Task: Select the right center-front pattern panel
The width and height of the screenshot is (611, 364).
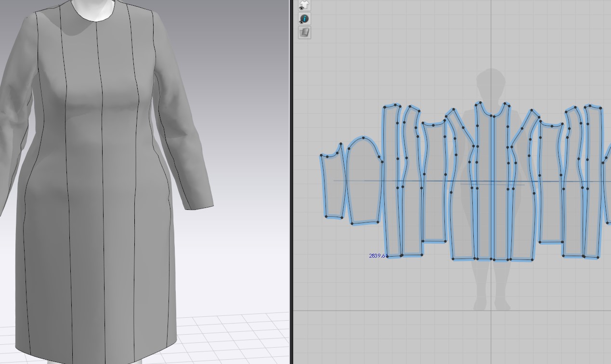Action: 501,193
